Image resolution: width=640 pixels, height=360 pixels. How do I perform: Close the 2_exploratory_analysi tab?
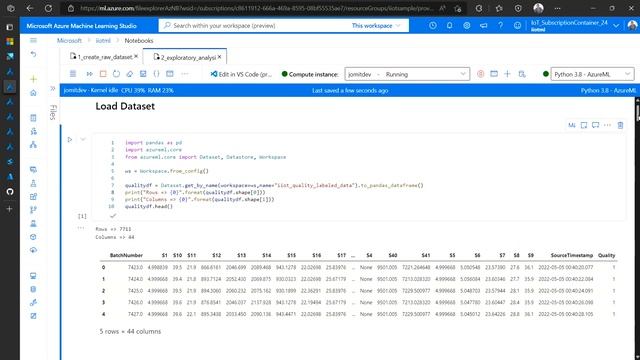[x=220, y=57]
